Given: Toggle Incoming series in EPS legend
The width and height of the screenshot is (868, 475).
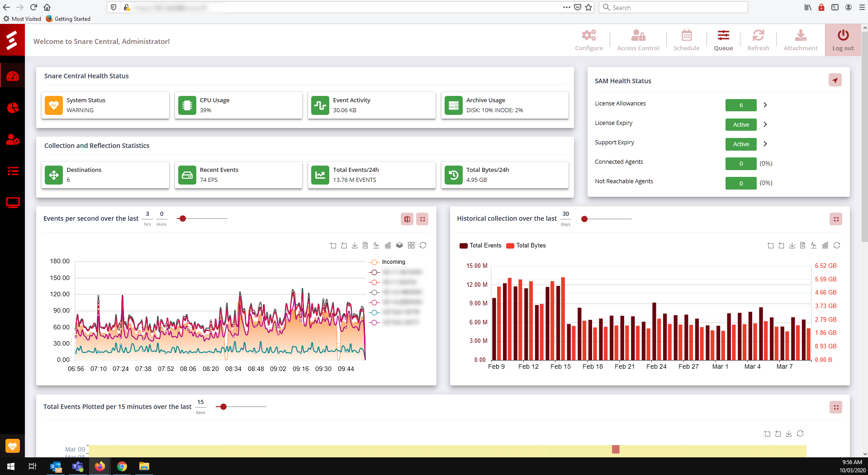Looking at the screenshot, I should [387, 262].
